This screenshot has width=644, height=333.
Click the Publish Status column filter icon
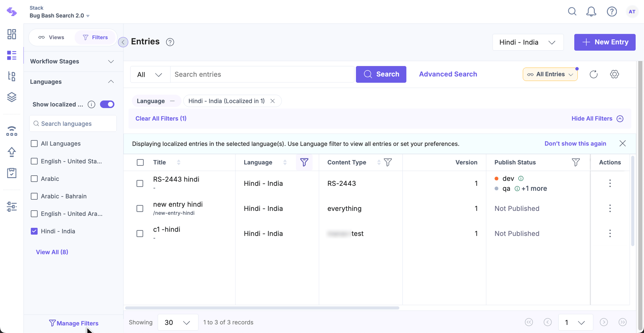576,162
